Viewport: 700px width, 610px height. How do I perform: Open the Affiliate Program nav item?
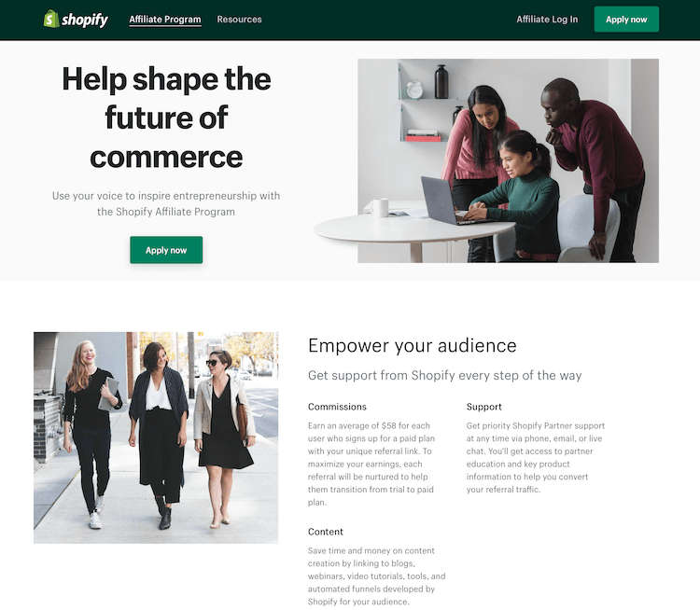(x=165, y=20)
